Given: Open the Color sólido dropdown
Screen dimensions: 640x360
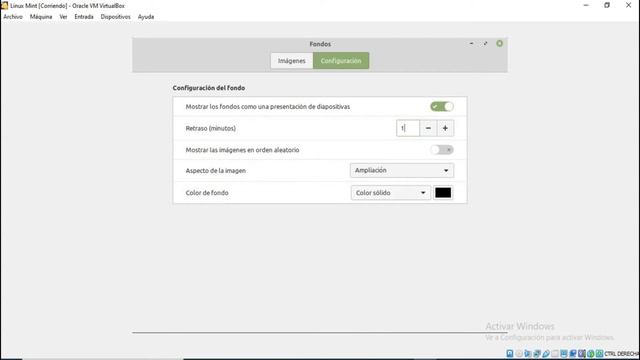Looking at the screenshot, I should [x=391, y=193].
